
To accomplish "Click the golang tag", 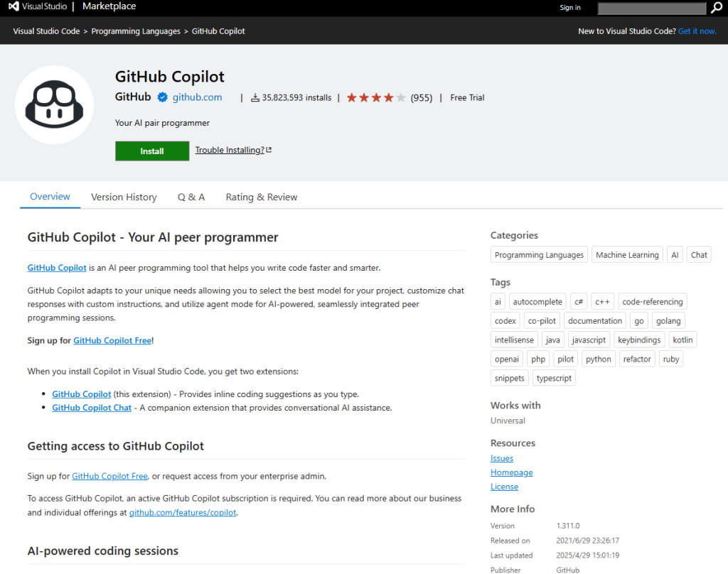I will pos(668,320).
